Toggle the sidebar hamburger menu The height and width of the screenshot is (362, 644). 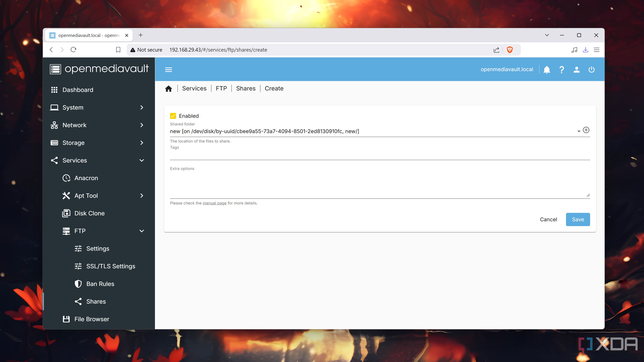pyautogui.click(x=169, y=69)
